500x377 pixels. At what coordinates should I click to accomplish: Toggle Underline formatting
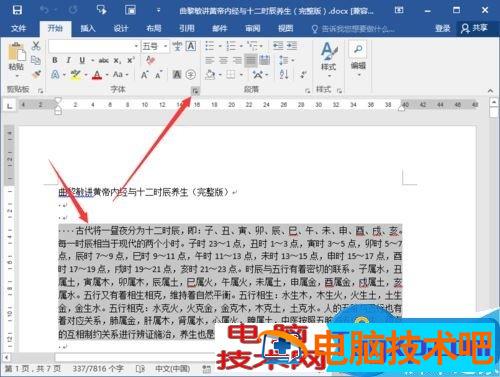pyautogui.click(x=82, y=60)
